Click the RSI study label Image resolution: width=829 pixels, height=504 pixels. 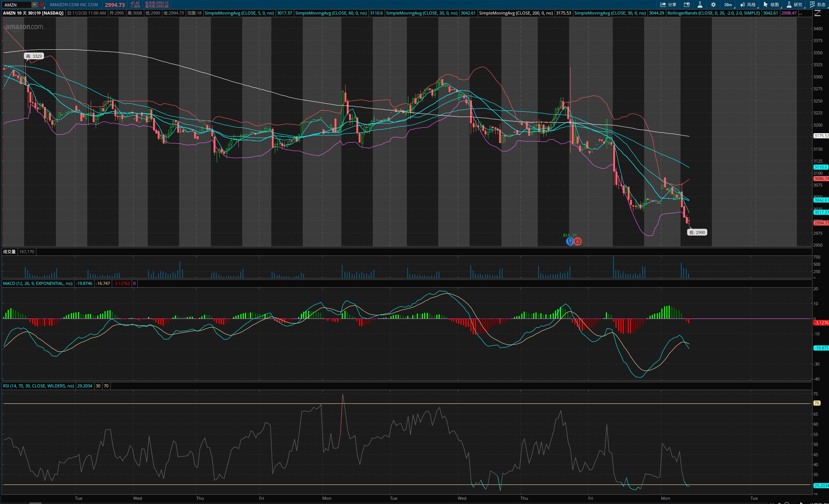(38, 386)
